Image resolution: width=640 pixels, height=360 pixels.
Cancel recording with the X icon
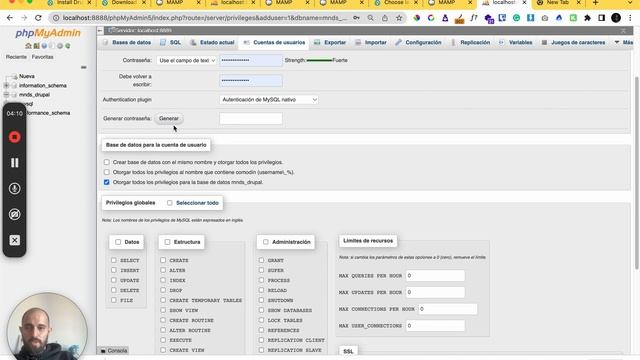[x=15, y=240]
